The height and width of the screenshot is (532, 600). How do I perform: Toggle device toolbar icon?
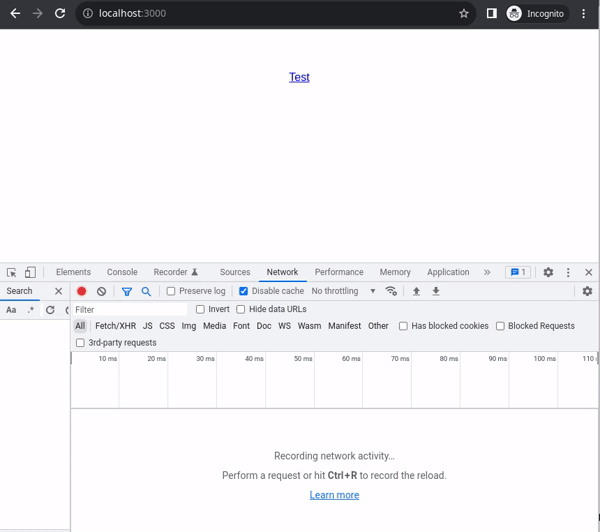click(30, 272)
